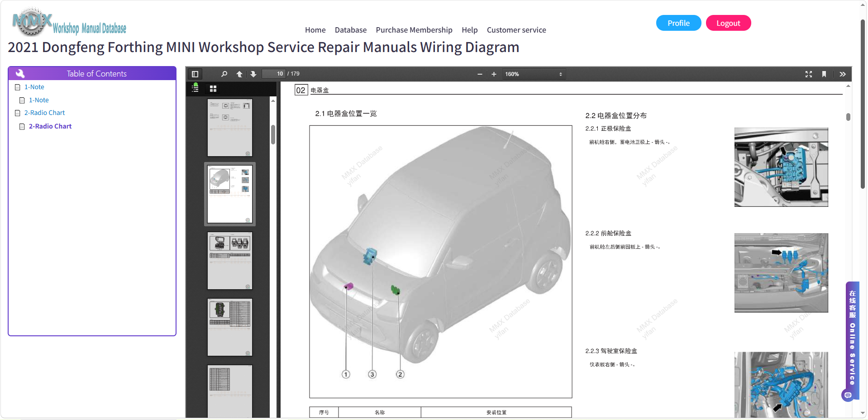The image size is (868, 420).
Task: Click the blue Profile button
Action: [x=678, y=23]
